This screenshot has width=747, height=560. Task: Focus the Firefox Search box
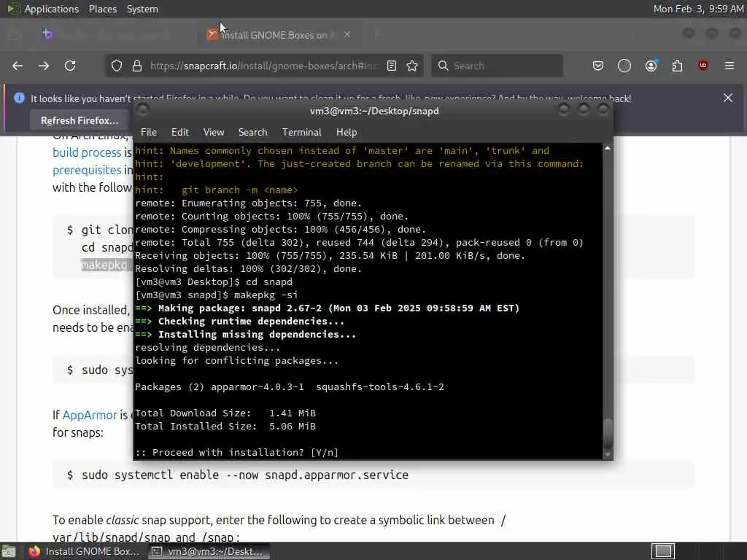(x=497, y=66)
